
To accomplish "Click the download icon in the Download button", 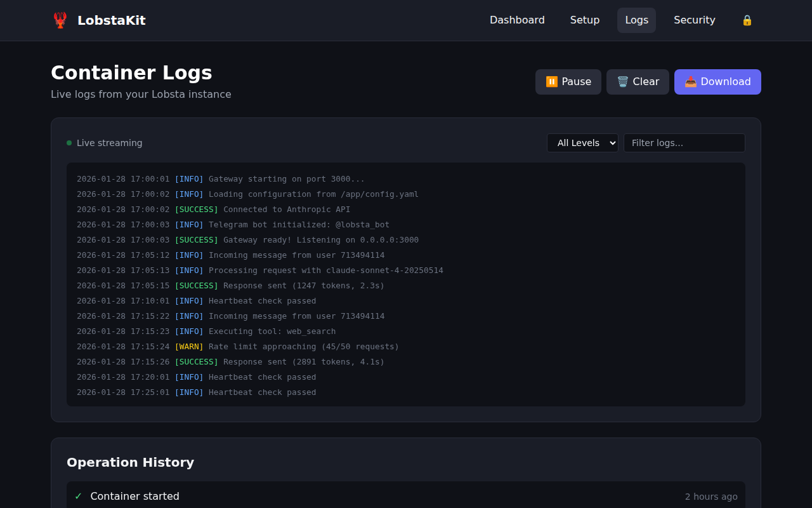I will point(691,81).
